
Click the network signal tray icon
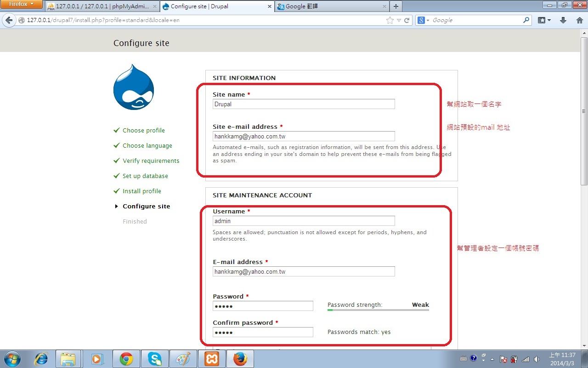point(526,359)
